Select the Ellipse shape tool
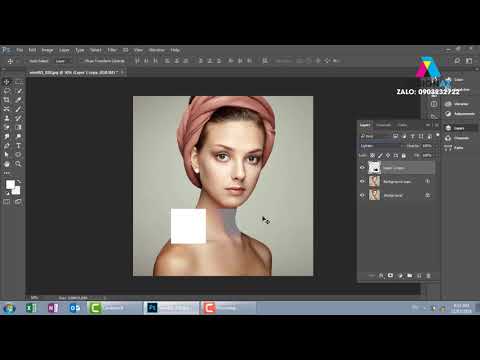This screenshot has width=480, height=360. [x=19, y=154]
